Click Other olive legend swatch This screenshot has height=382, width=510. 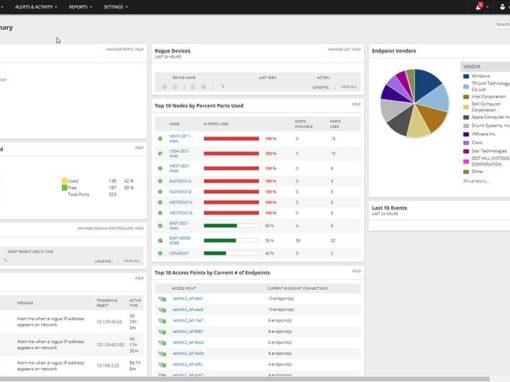coord(466,172)
